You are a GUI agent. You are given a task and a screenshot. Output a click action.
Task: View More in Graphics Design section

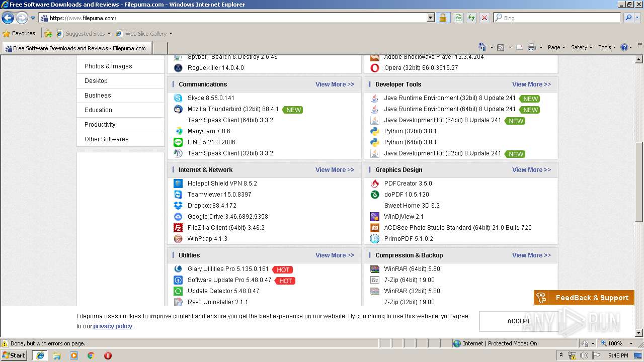click(x=531, y=170)
